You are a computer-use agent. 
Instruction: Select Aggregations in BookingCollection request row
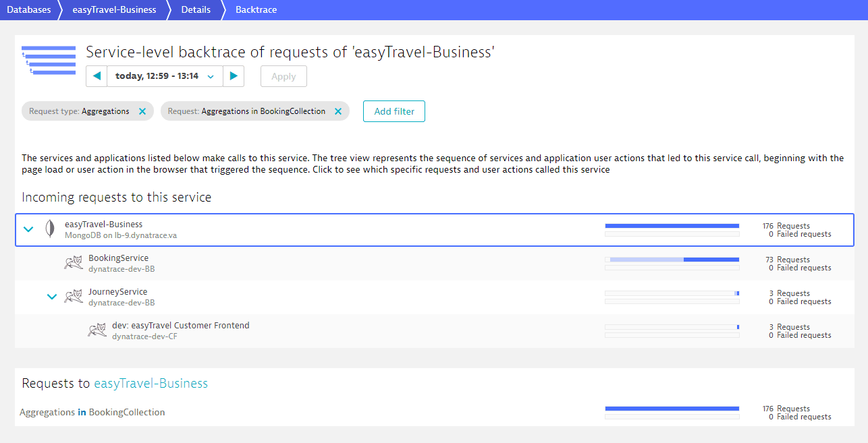(x=434, y=412)
